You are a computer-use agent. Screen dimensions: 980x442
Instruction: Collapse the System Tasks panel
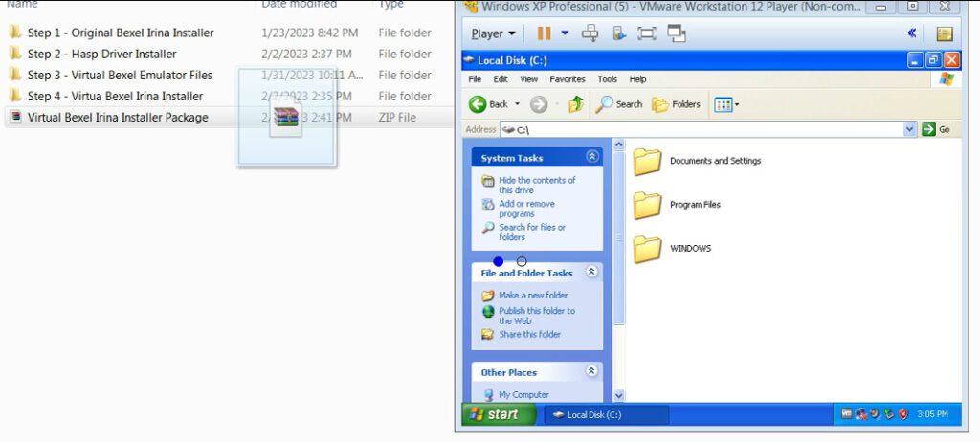tap(591, 157)
